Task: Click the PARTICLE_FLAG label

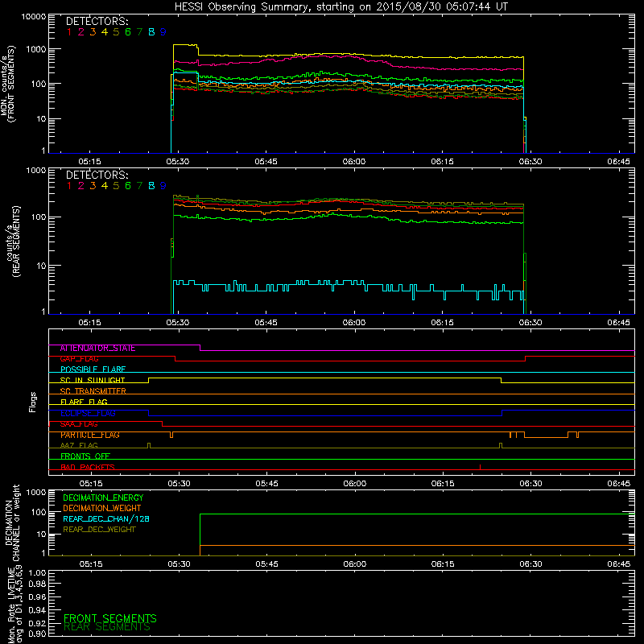Action: point(90,435)
